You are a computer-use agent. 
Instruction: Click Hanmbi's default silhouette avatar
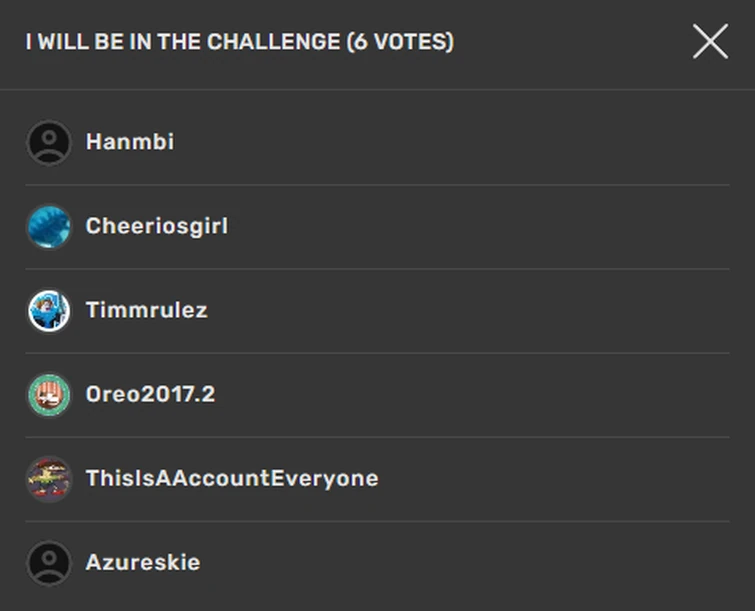[x=48, y=143]
